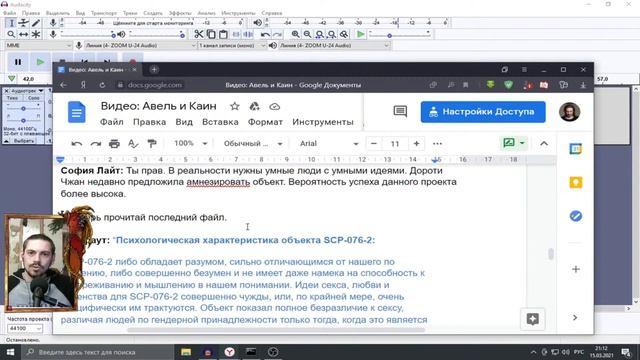
Task: Open the playback device dropdown
Action: click(x=334, y=45)
